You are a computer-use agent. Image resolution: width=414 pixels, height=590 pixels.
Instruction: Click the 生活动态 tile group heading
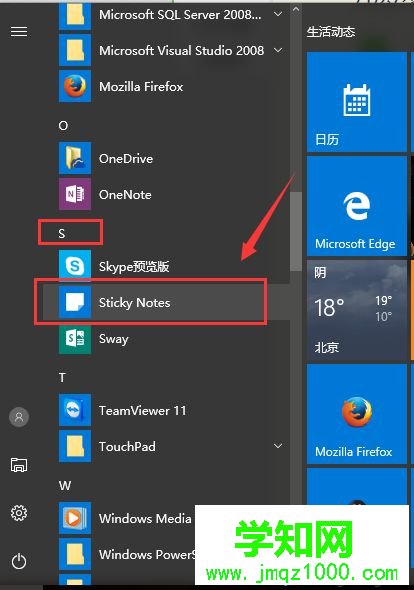coord(331,32)
